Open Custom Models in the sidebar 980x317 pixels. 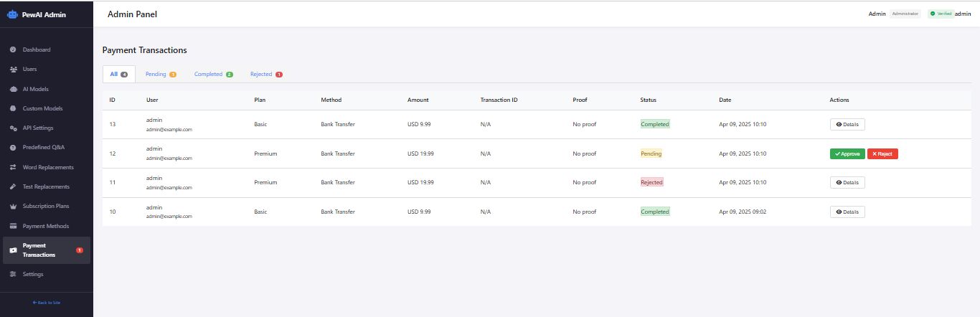(x=42, y=108)
